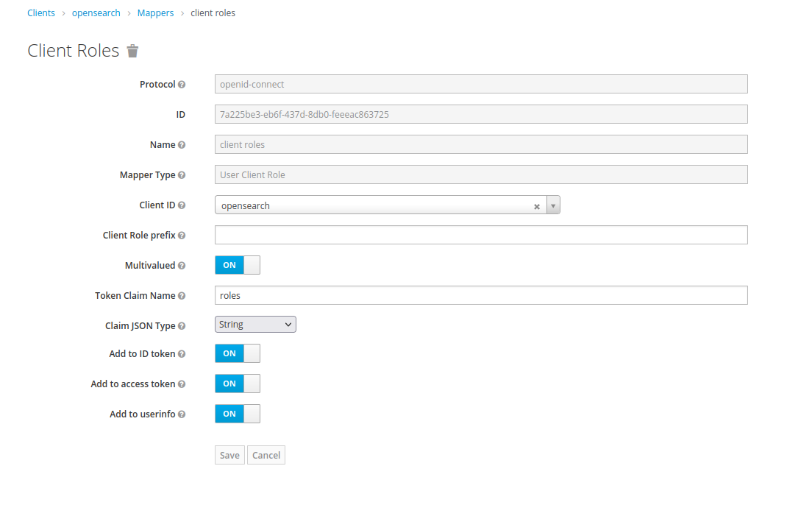The height and width of the screenshot is (505, 812).
Task: Select the 'Client Roles' page heading
Action: click(73, 51)
